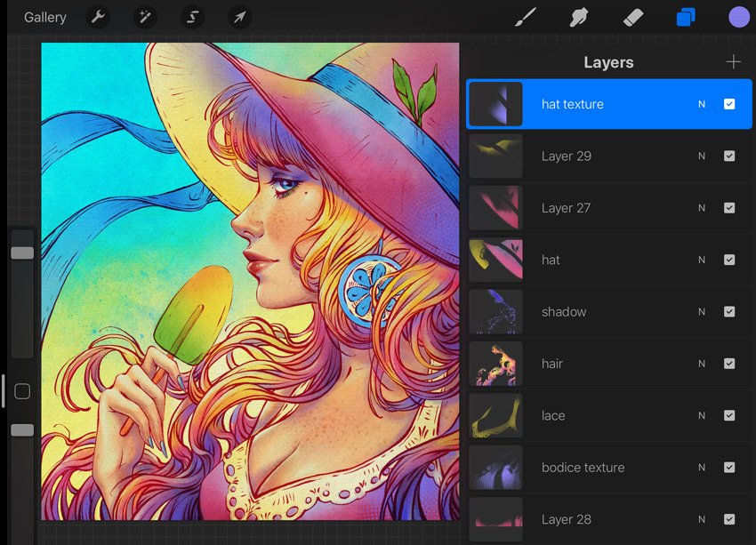Viewport: 756px width, 545px height.
Task: Click the lace layer thumbnail
Action: pyautogui.click(x=495, y=415)
